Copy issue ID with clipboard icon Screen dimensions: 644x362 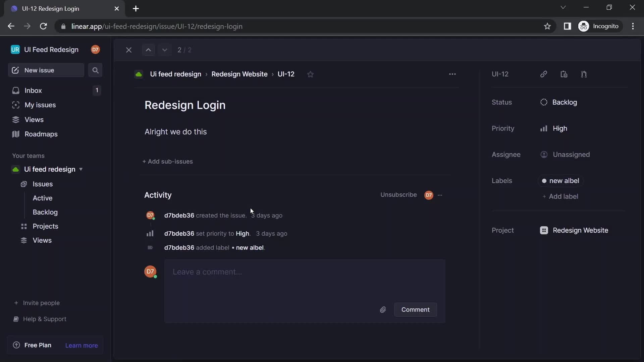click(564, 74)
